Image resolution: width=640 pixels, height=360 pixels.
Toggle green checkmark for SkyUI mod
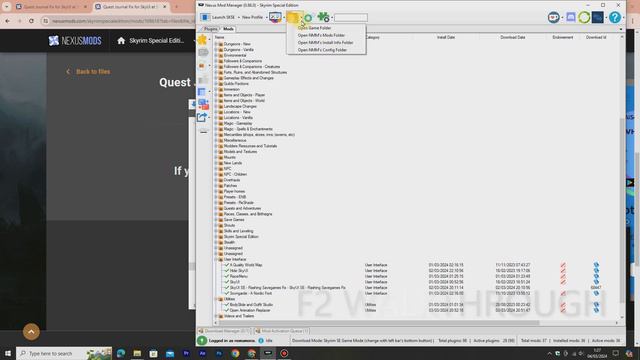click(227, 282)
